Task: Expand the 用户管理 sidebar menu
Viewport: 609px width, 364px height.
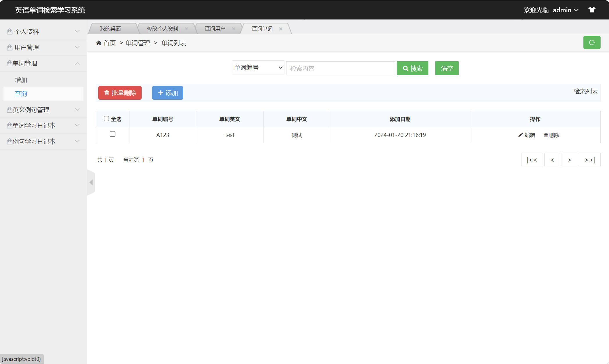Action: tap(43, 47)
